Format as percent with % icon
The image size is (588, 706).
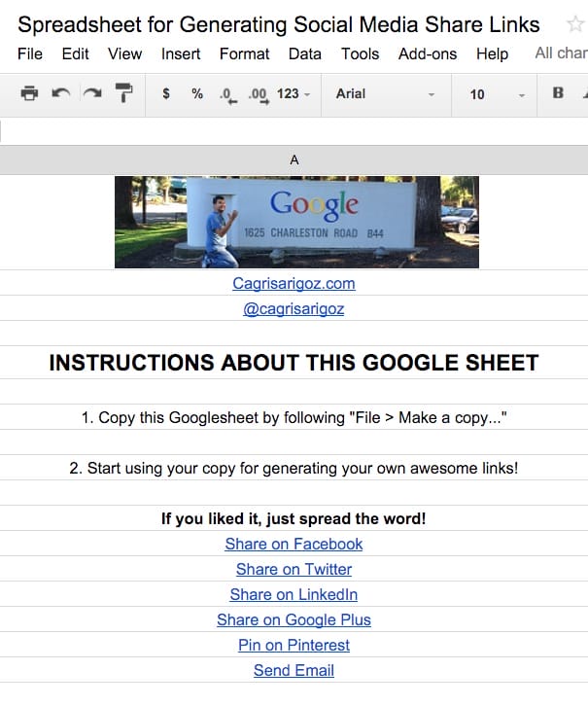pos(197,93)
